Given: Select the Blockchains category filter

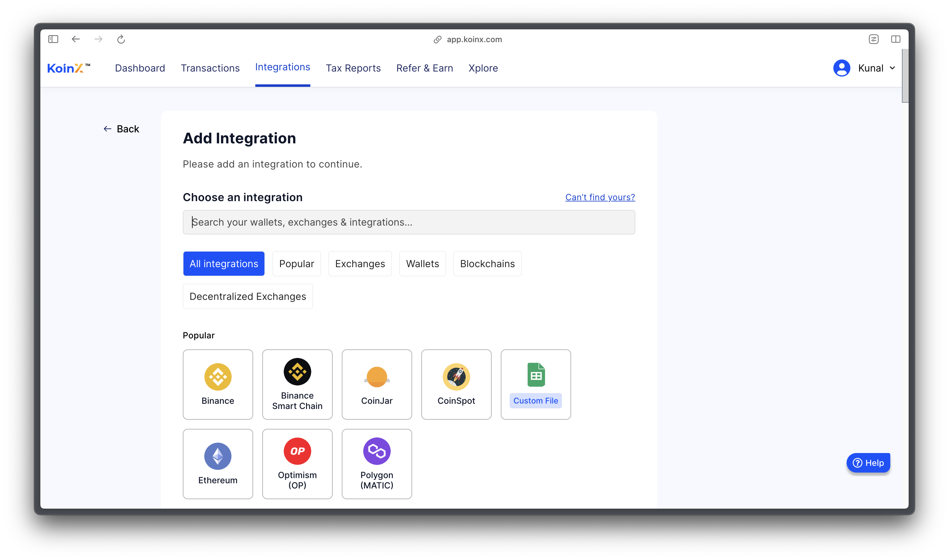Looking at the screenshot, I should [x=487, y=263].
